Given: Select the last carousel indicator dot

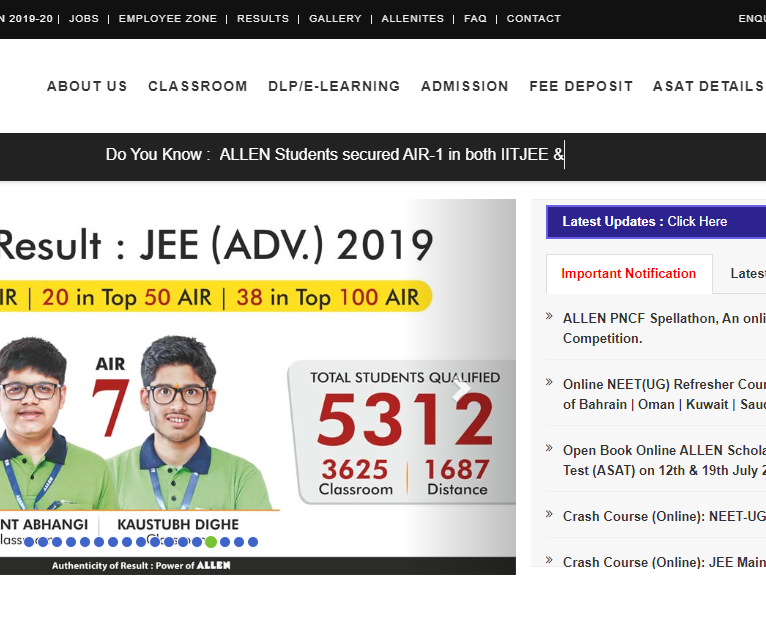Looking at the screenshot, I should (x=253, y=542).
